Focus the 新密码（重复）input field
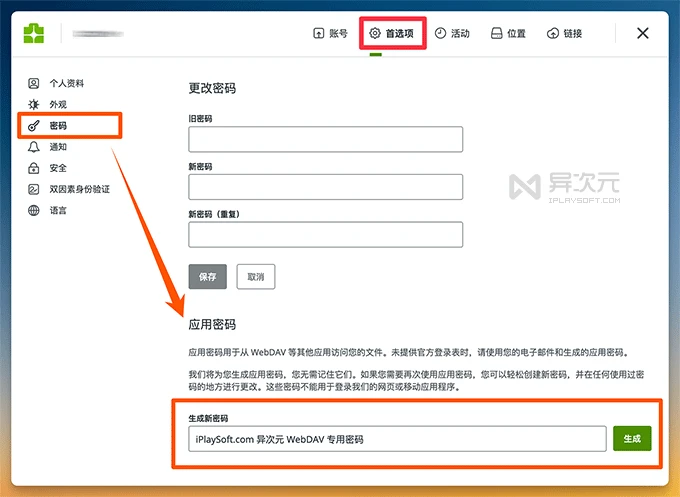This screenshot has width=680, height=497. [x=326, y=235]
